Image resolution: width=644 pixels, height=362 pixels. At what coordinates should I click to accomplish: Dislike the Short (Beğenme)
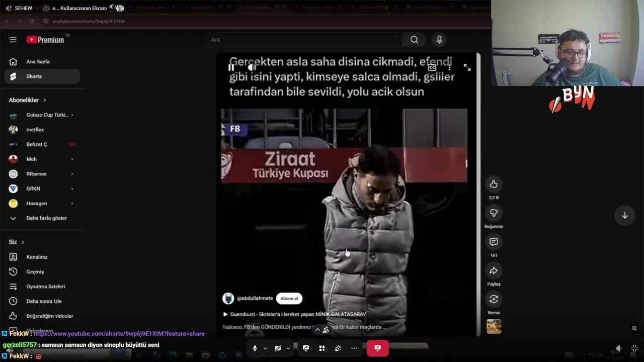(x=494, y=213)
